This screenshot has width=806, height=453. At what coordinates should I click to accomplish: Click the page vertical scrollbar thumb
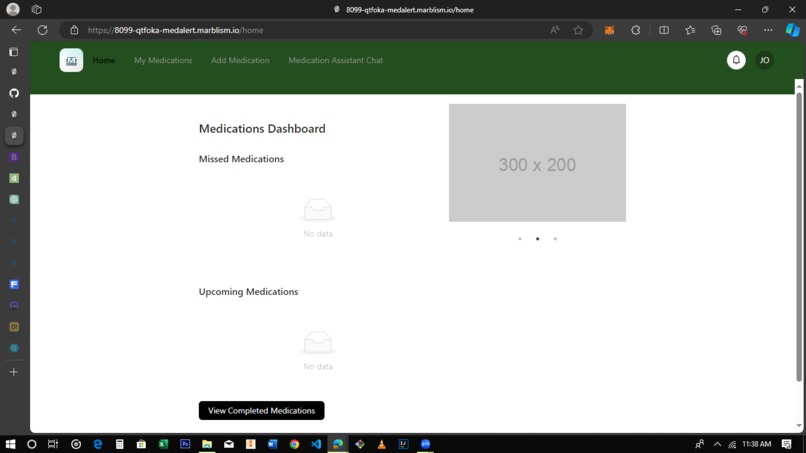click(799, 237)
